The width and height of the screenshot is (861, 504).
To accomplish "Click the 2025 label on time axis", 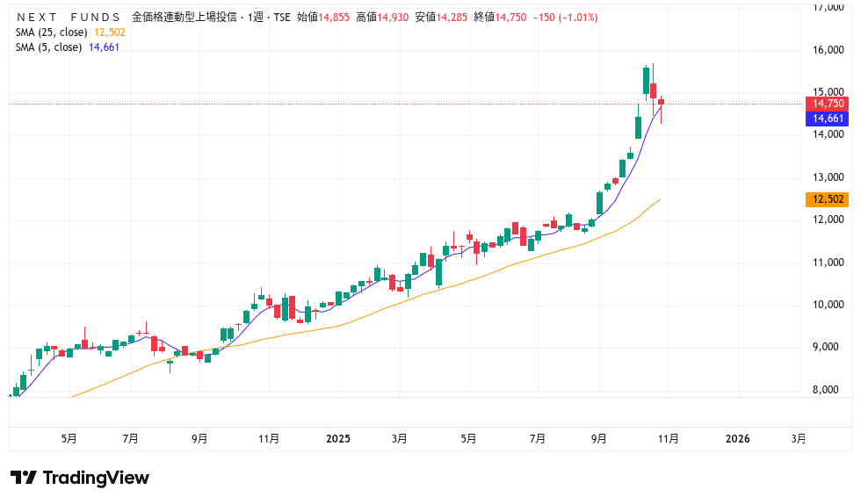I will point(338,438).
